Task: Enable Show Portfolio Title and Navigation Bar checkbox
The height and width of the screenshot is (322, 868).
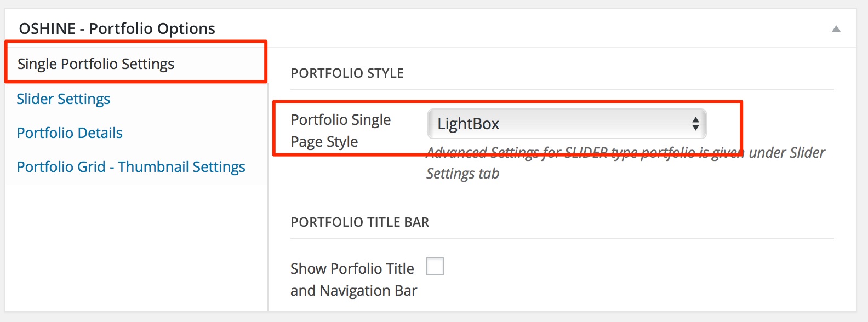Action: [x=435, y=267]
